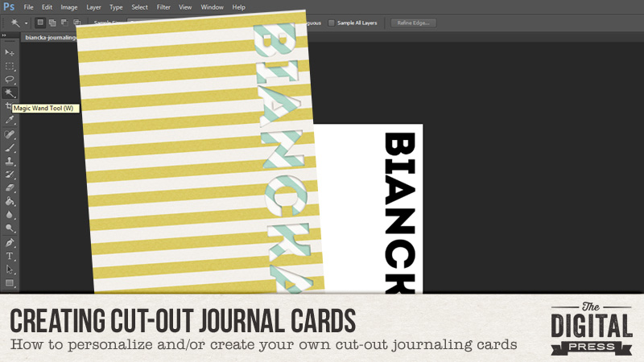Select the Move tool
Screen dimensions: 644x362
(10, 52)
